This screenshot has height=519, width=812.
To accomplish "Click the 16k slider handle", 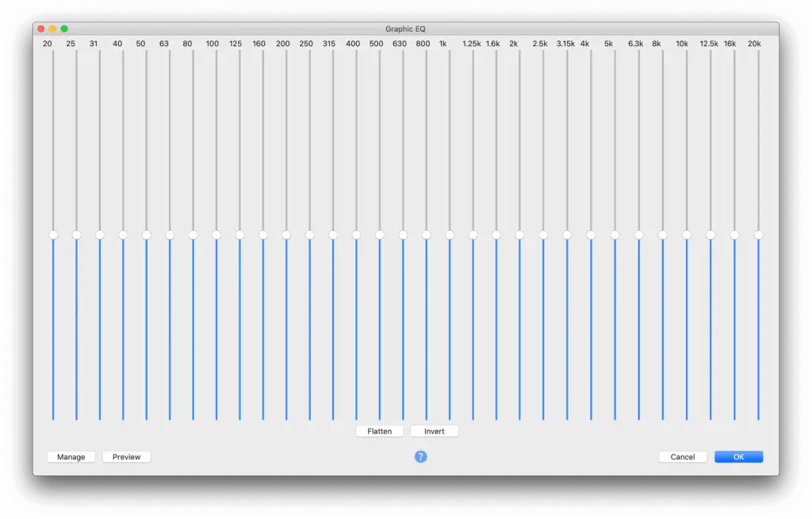I will (734, 236).
